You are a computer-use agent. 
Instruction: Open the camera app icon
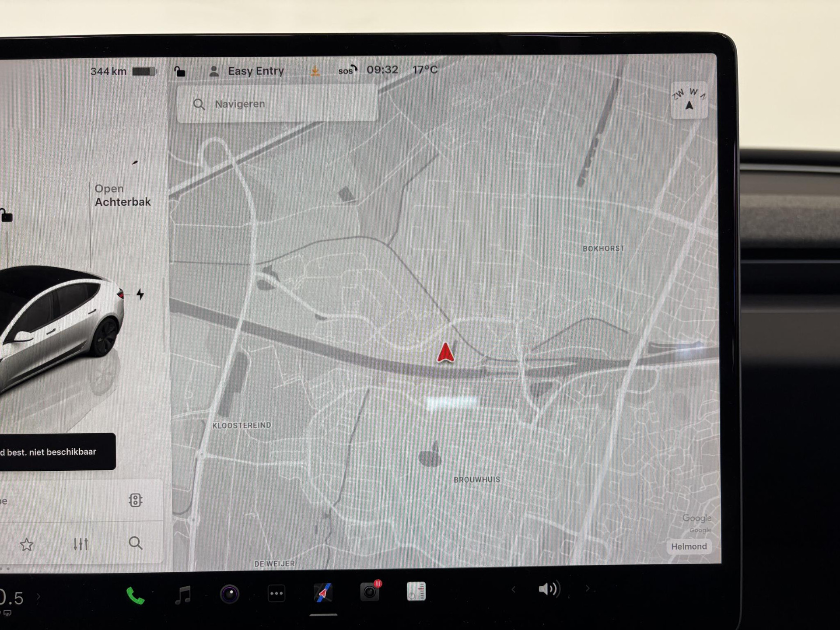tap(230, 594)
